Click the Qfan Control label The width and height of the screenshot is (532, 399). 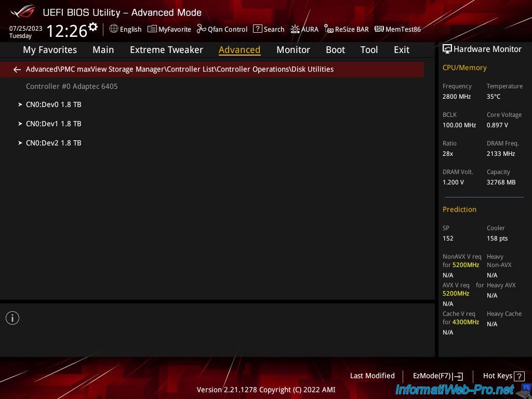pos(228,30)
